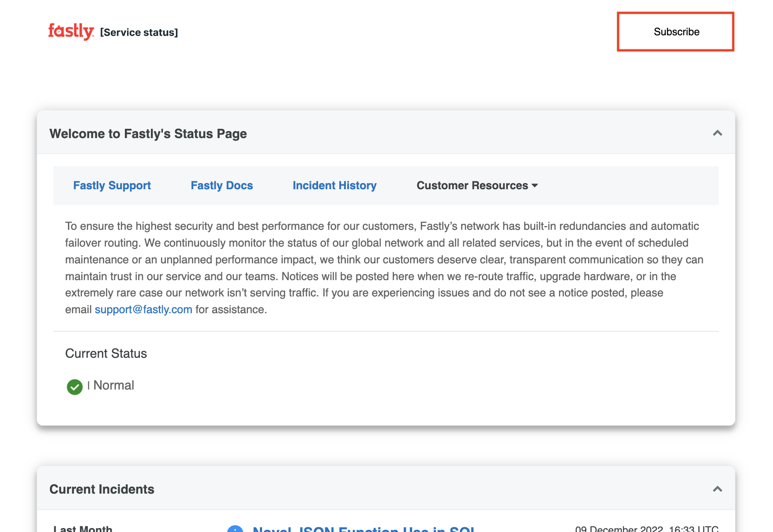Click the Current Status heading
773x532 pixels.
point(106,354)
